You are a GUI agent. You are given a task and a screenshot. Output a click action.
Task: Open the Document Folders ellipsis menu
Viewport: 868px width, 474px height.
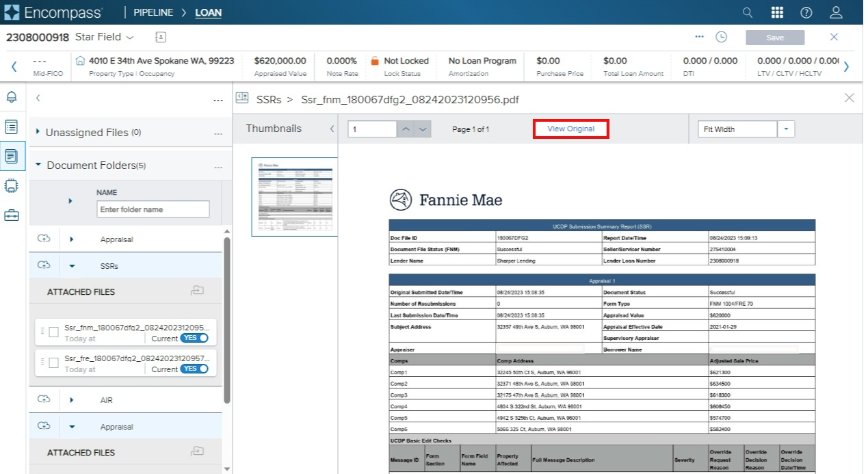[x=218, y=166]
